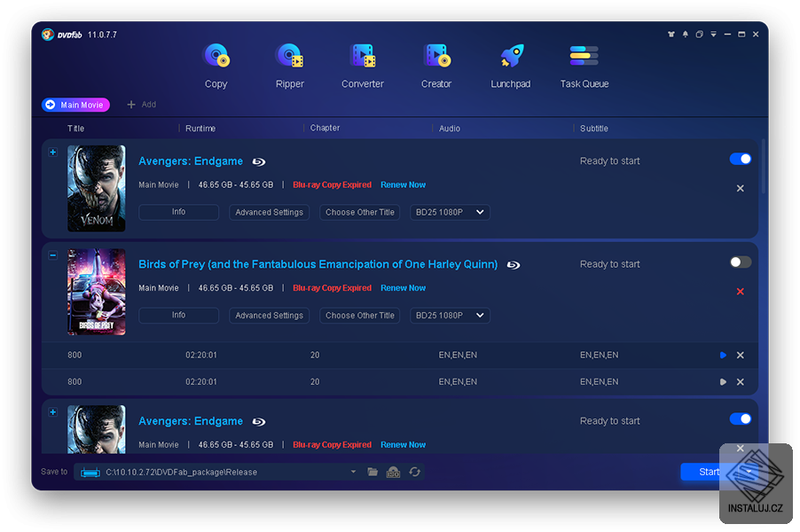Delete the title row with blue play icon
This screenshot has height=532, width=800.
tap(741, 355)
